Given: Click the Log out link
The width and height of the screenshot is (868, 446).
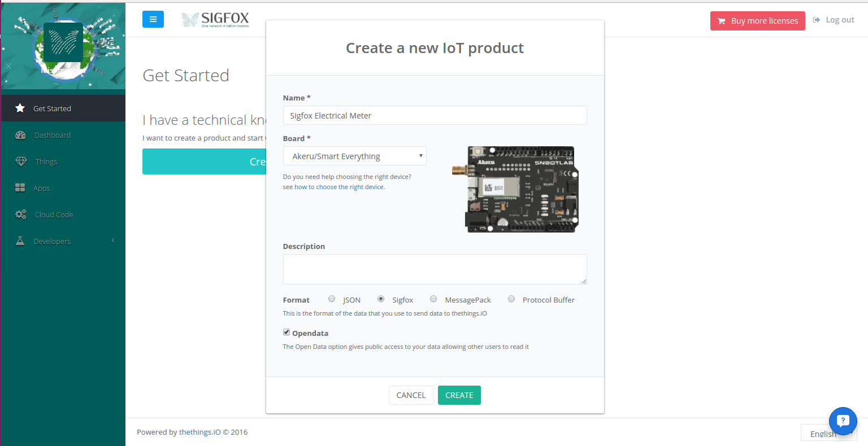Looking at the screenshot, I should click(x=834, y=20).
